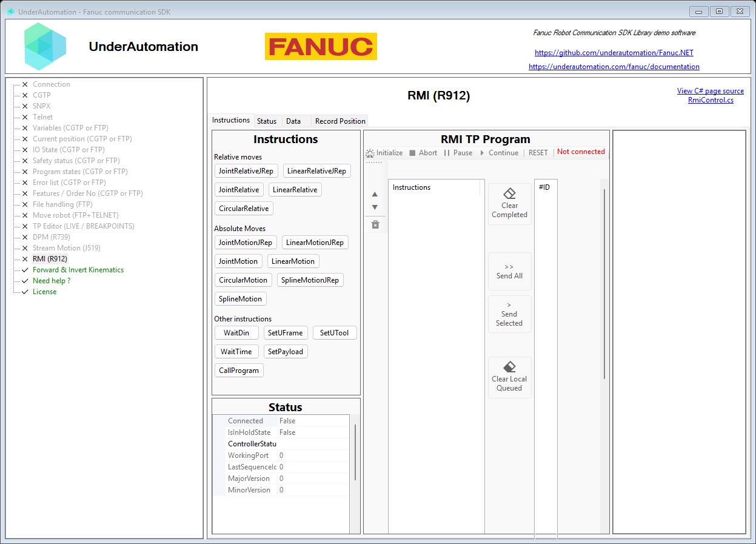Add a LinearRelative instruction
The height and width of the screenshot is (544, 756).
(x=295, y=190)
